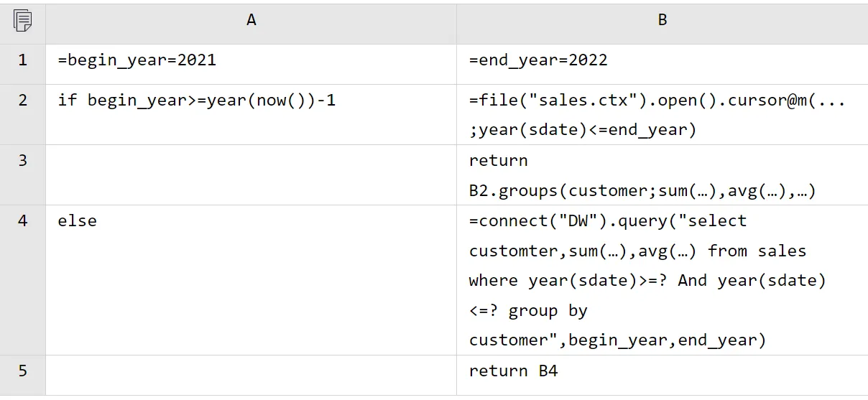Select column A header

[251, 20]
